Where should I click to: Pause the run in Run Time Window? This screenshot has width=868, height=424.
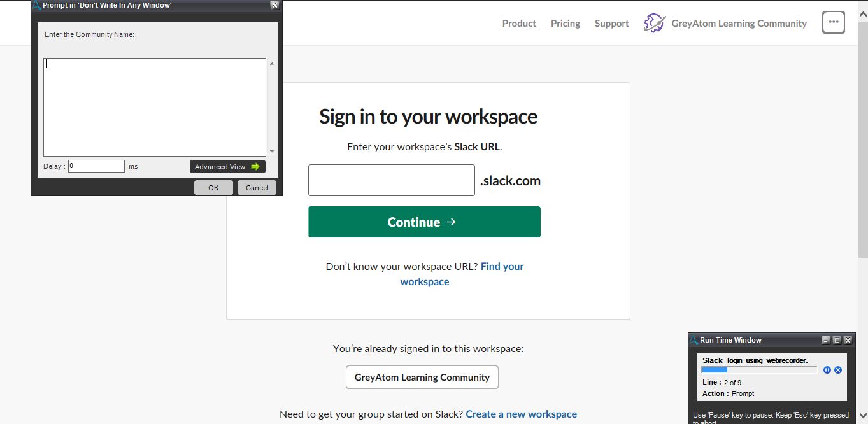[827, 370]
